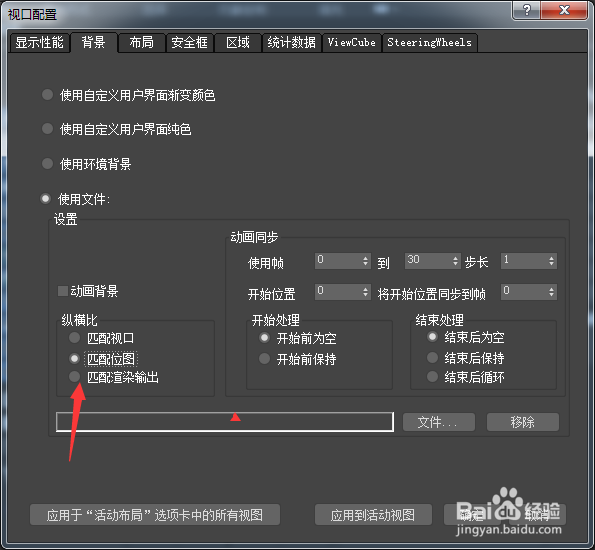Switch to the 区域 tab
595x550 pixels.
click(x=238, y=43)
